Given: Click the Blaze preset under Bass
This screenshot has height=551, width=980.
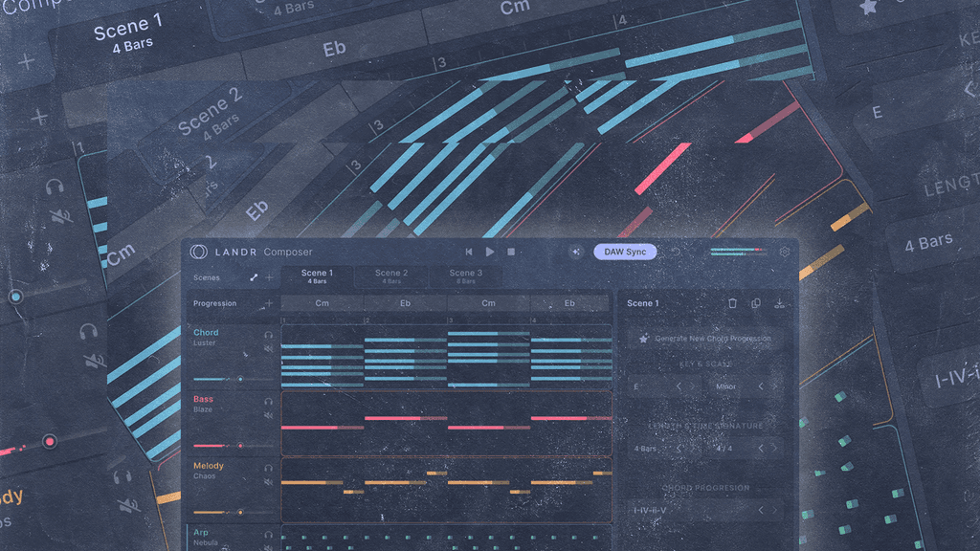Looking at the screenshot, I should [203, 409].
